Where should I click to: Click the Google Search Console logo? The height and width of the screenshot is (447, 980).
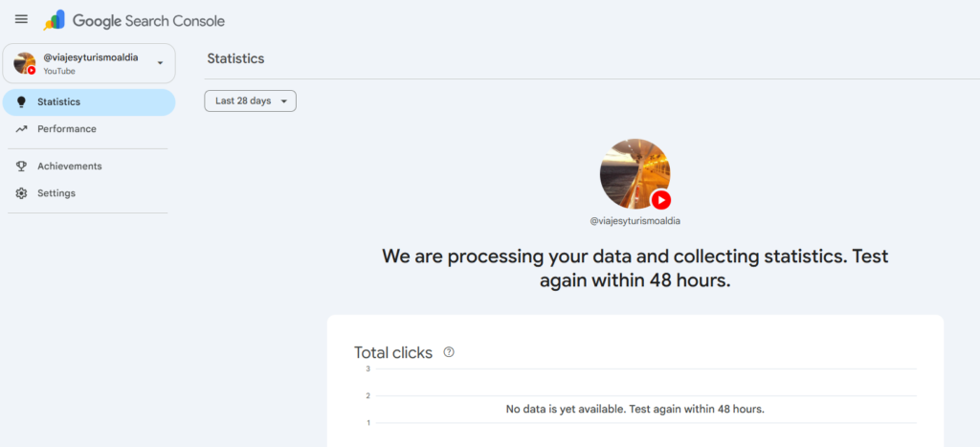click(55, 21)
